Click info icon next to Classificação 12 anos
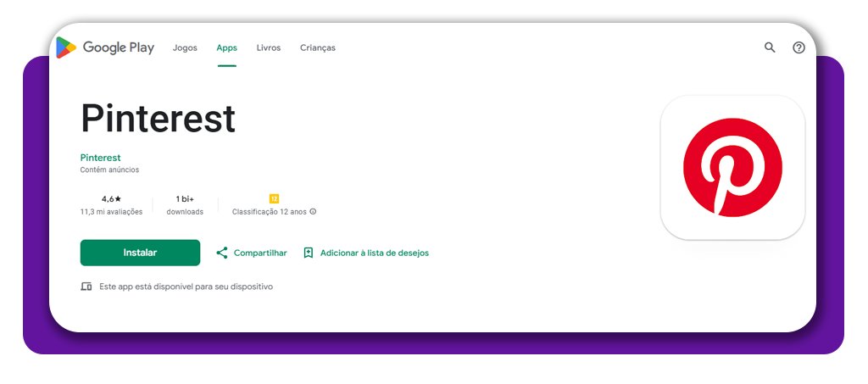The width and height of the screenshot is (868, 384). pos(313,212)
